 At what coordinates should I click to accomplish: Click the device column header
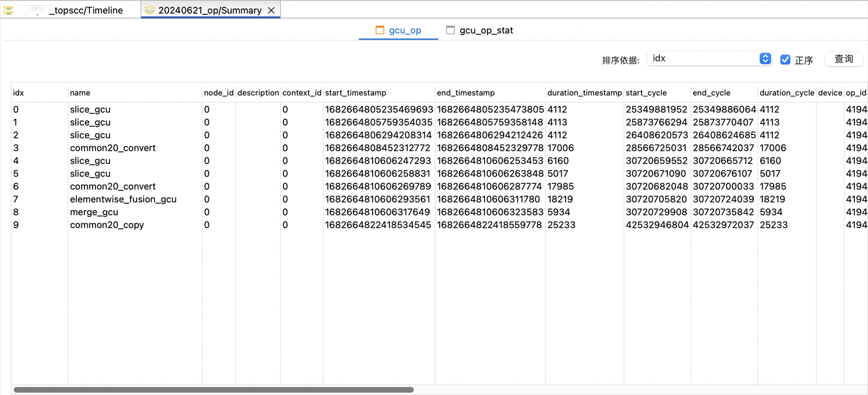point(830,93)
